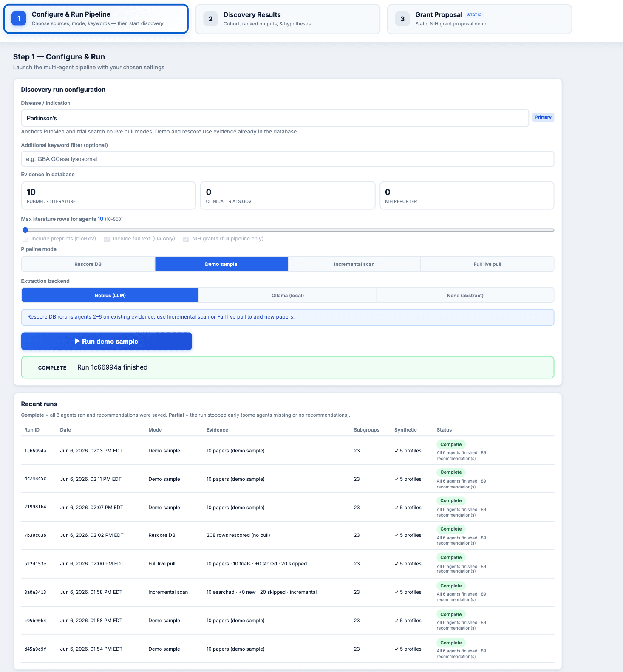This screenshot has width=623, height=672.
Task: Click '5 profiles' checkmark for run b22d153e
Action: coord(408,564)
